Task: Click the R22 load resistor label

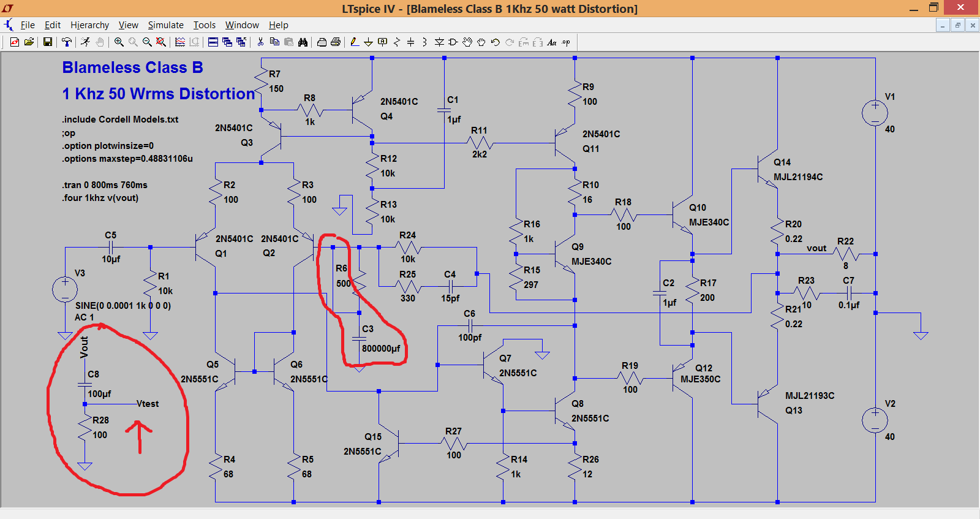Action: coord(845,241)
